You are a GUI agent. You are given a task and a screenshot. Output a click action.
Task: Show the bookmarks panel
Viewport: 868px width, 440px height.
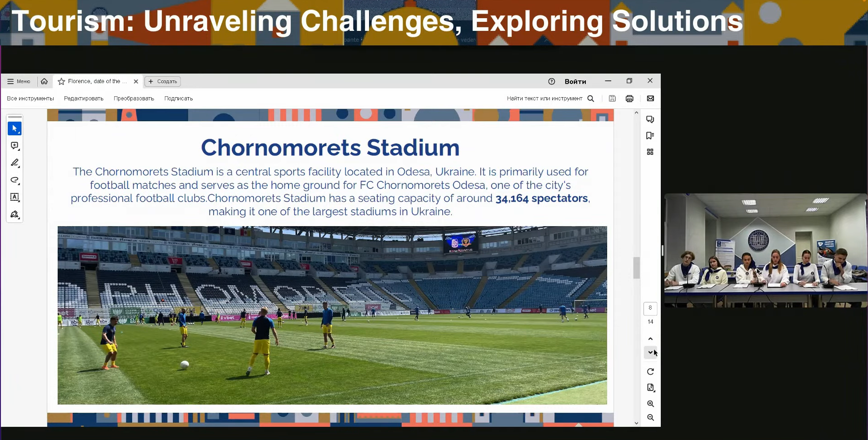point(650,136)
